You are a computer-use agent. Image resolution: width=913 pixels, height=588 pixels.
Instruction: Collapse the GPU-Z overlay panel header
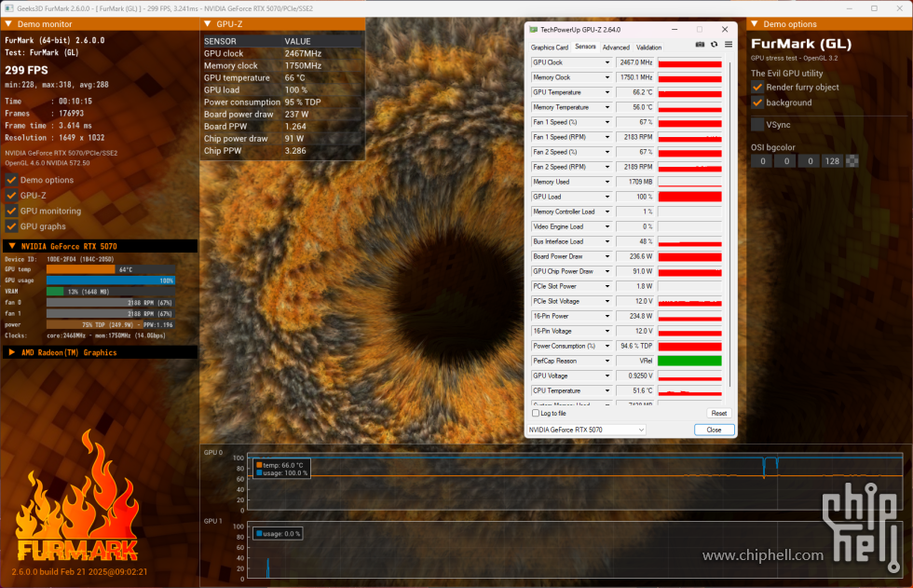coord(208,24)
